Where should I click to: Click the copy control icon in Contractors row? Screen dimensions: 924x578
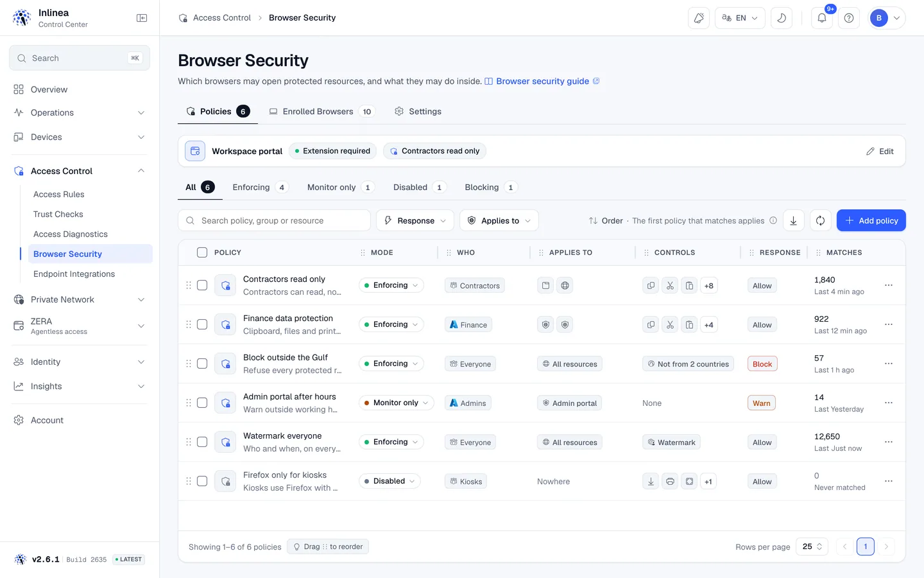(x=651, y=285)
